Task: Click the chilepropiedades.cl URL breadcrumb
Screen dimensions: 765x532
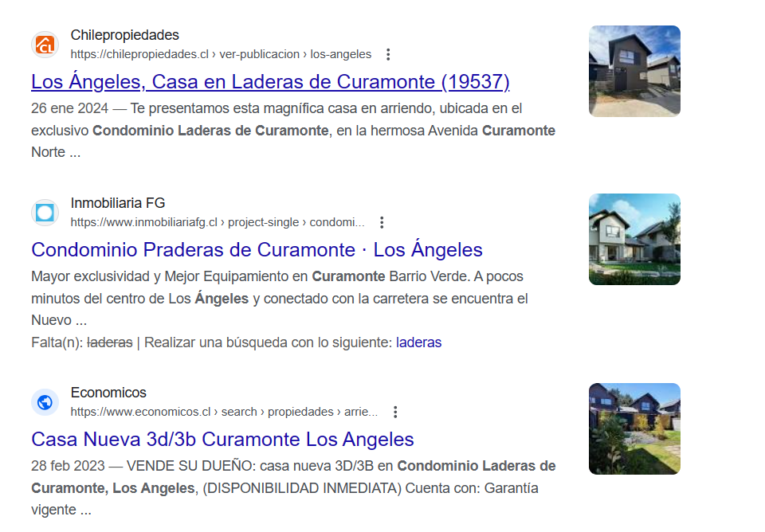Action: pyautogui.click(x=221, y=54)
